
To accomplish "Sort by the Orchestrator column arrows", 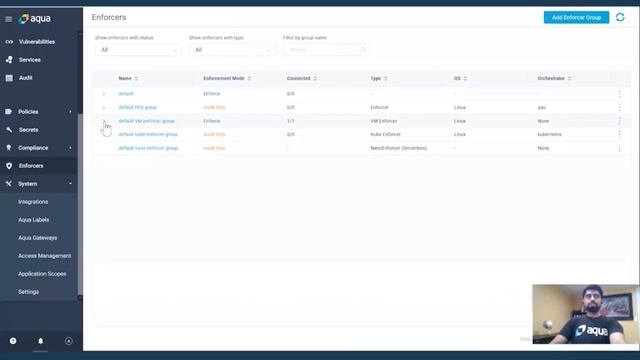I will (x=570, y=78).
